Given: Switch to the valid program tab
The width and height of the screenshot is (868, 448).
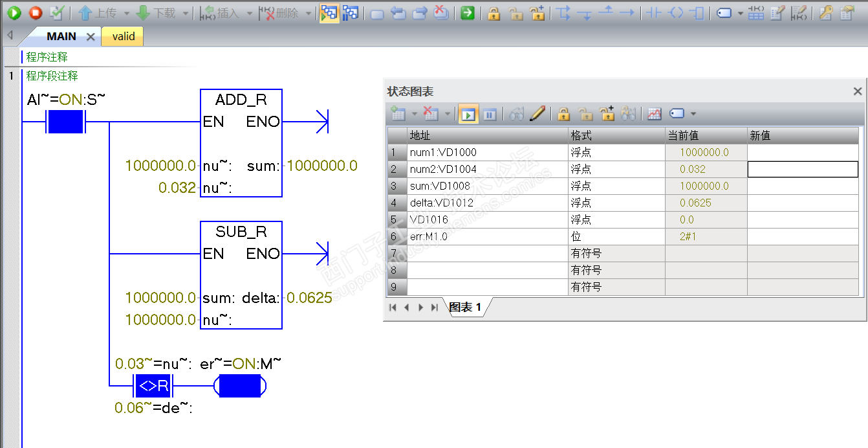Looking at the screenshot, I should point(123,36).
